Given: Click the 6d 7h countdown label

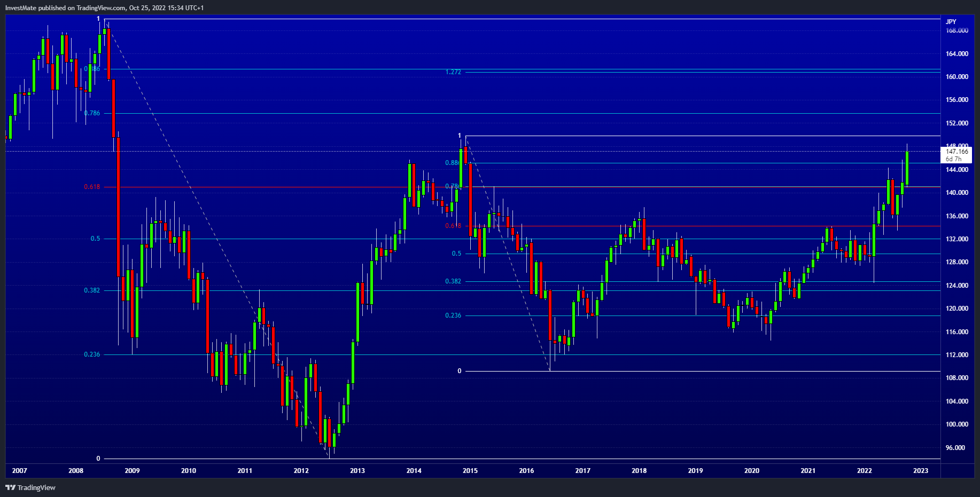Looking at the screenshot, I should click(953, 159).
